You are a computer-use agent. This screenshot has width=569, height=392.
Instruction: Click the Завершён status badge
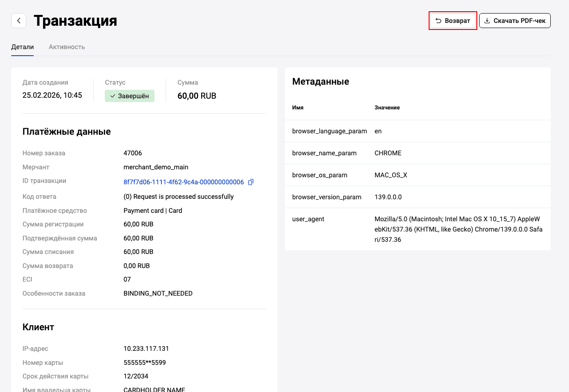pyautogui.click(x=130, y=96)
